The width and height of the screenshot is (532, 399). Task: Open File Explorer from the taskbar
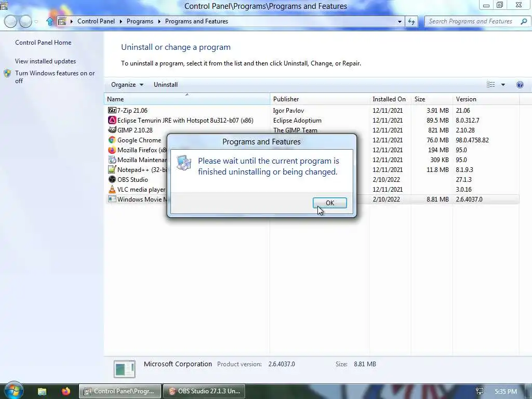[x=42, y=391]
